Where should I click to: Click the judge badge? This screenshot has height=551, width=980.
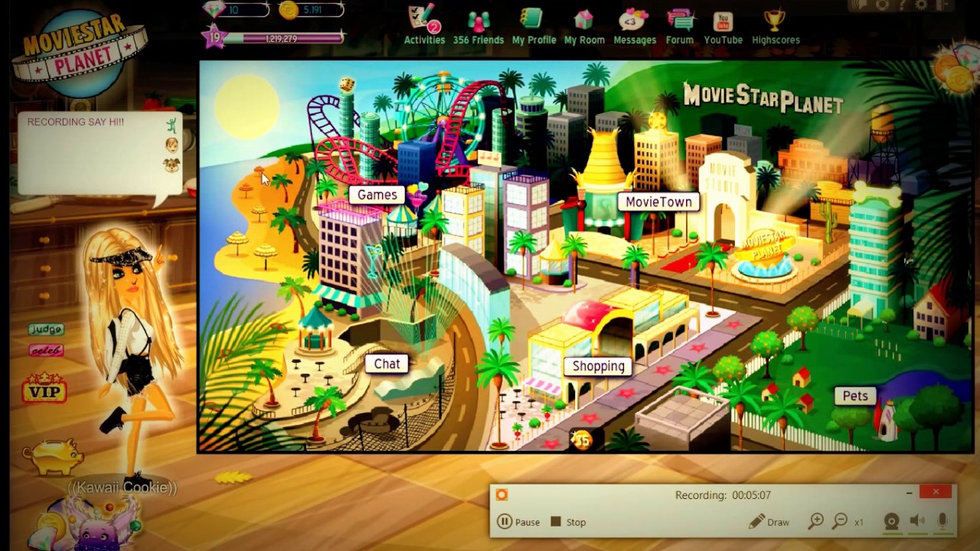(46, 329)
